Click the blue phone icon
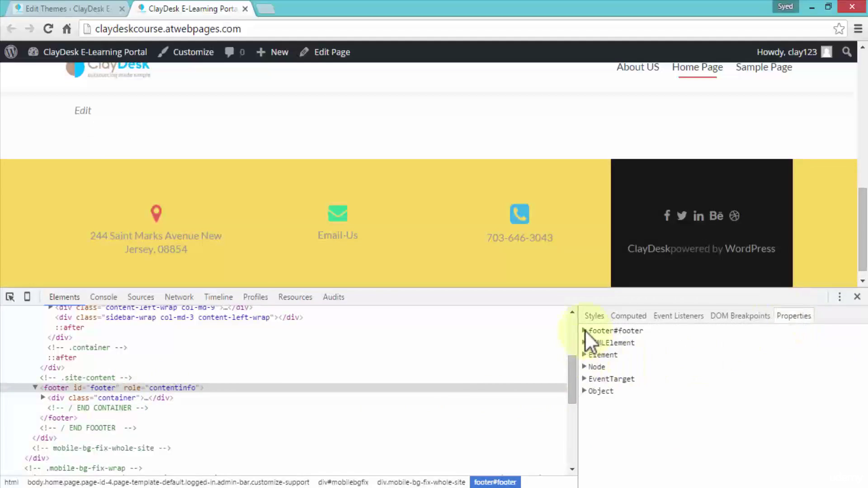The image size is (868, 488). [519, 214]
